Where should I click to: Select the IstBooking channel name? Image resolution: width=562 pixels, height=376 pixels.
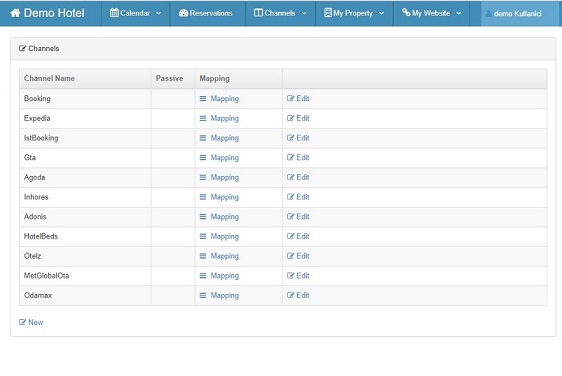coord(41,138)
